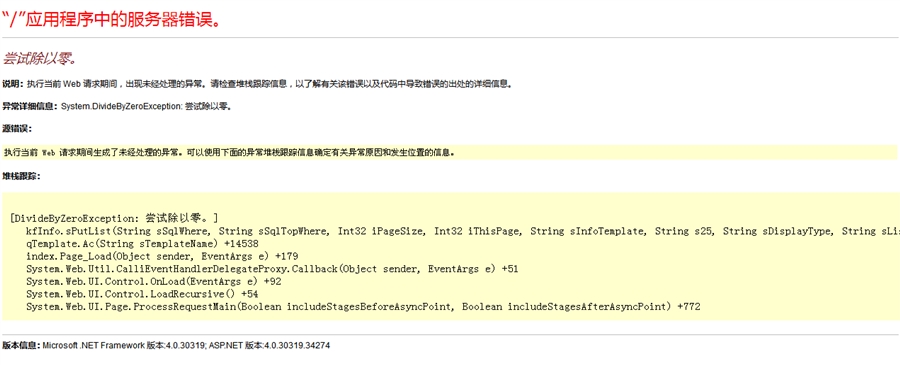Click the '说明:' description paragraph
The height and width of the screenshot is (365, 900).
[257, 84]
